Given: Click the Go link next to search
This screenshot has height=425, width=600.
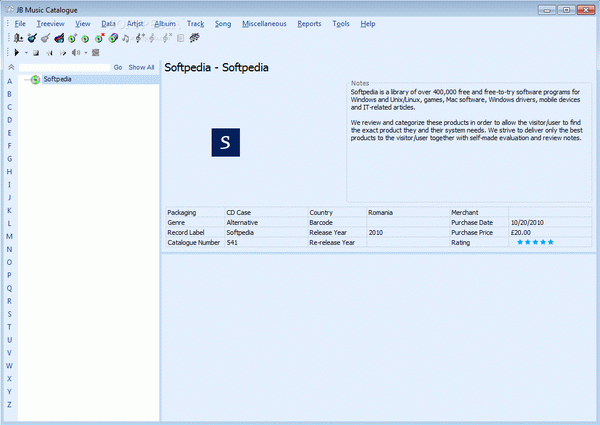Looking at the screenshot, I should pyautogui.click(x=118, y=67).
